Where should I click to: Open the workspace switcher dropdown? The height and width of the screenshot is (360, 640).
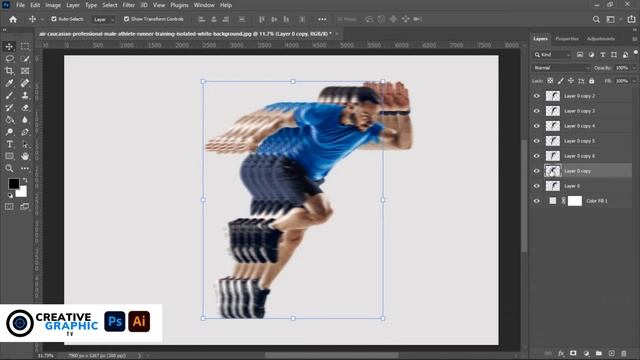tap(612, 19)
